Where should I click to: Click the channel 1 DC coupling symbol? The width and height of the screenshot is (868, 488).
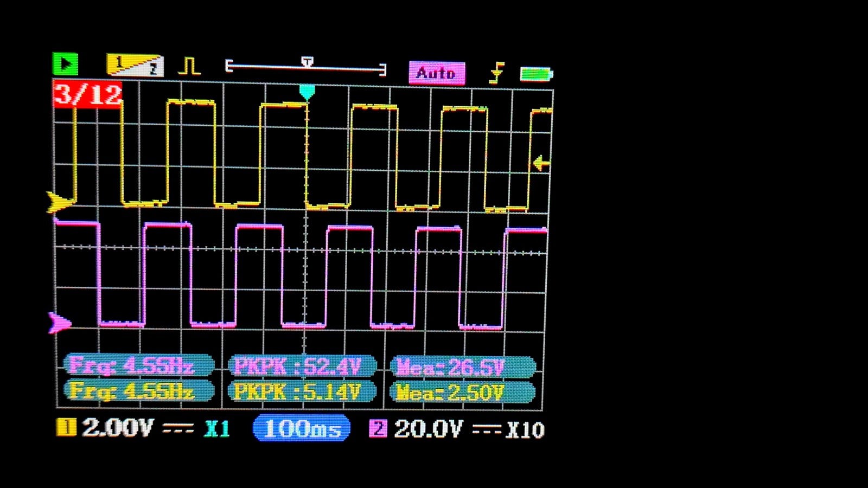click(178, 429)
